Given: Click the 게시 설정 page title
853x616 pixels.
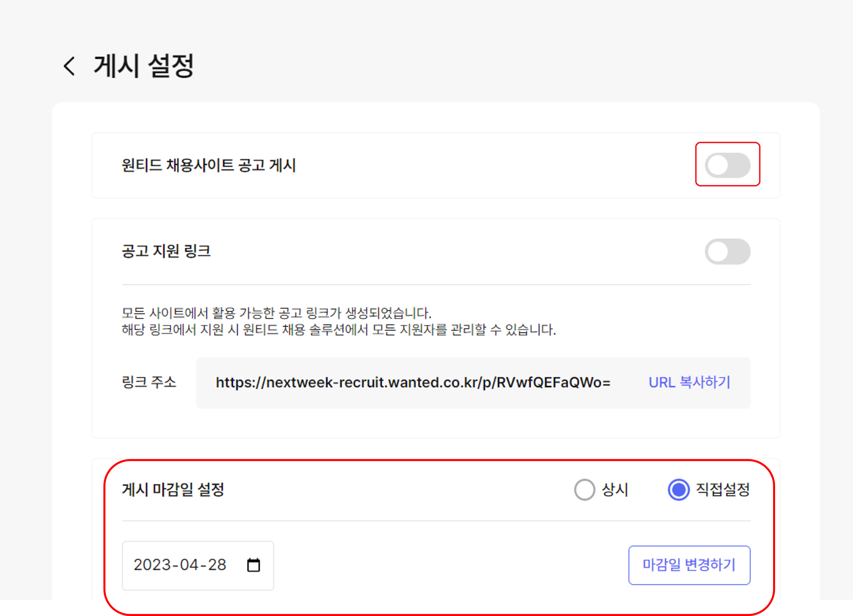Looking at the screenshot, I should pyautogui.click(x=143, y=66).
